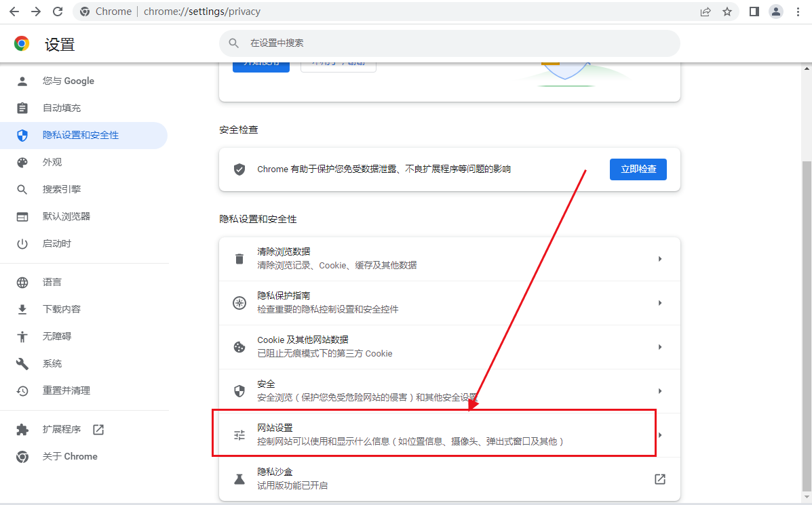Click cookie icon beside Cookie 及其他网站数据
The height and width of the screenshot is (505, 812).
click(x=239, y=346)
